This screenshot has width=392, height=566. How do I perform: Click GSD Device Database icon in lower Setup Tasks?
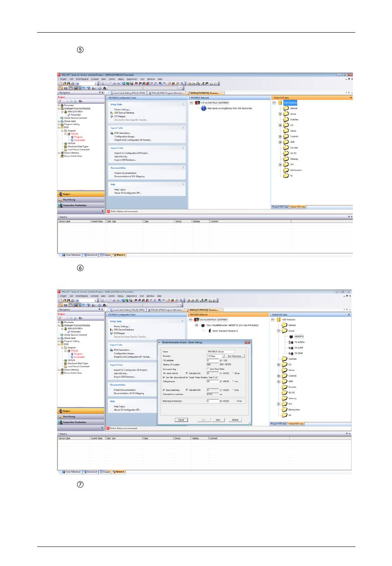[x=111, y=330]
